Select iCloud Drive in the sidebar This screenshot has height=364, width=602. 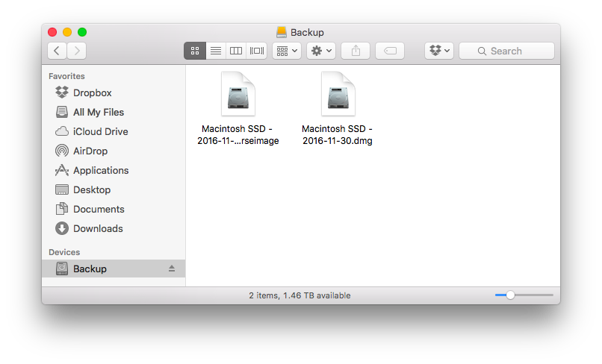100,131
